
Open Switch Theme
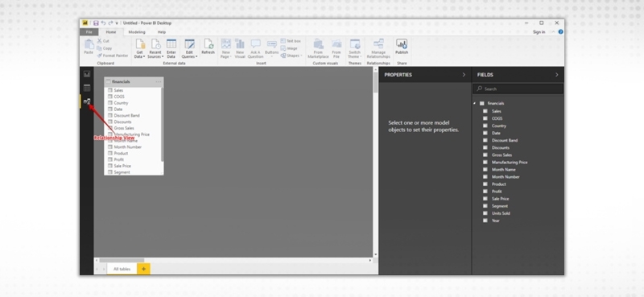354,48
